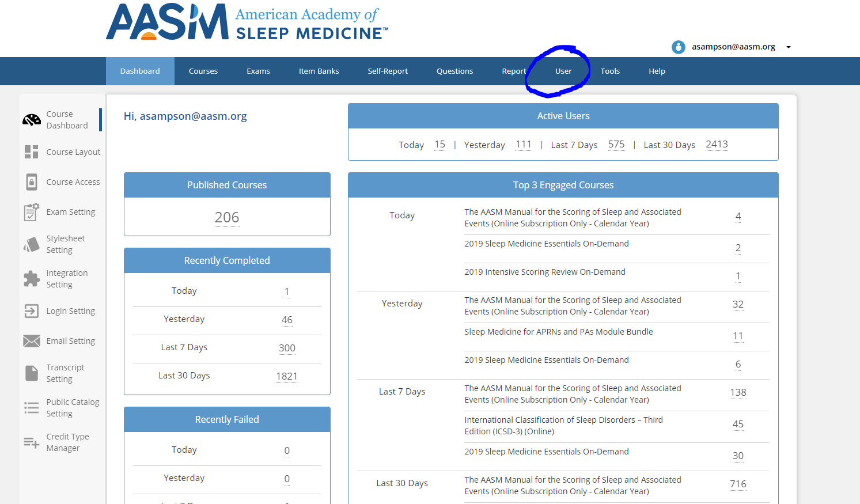
Task: Click '2019 Intensive Scoring Review On-Demand' text
Action: [545, 272]
